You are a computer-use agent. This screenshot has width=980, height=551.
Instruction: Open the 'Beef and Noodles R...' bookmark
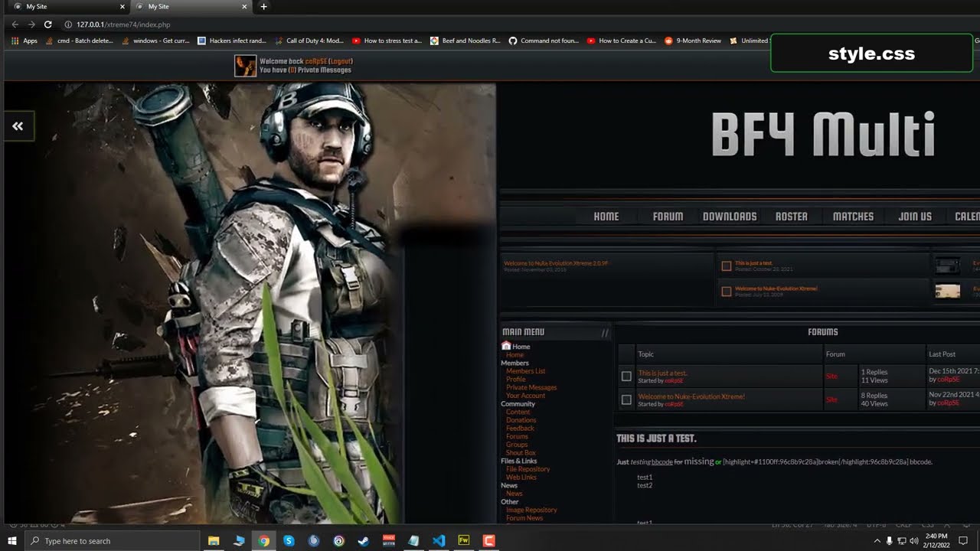point(465,41)
